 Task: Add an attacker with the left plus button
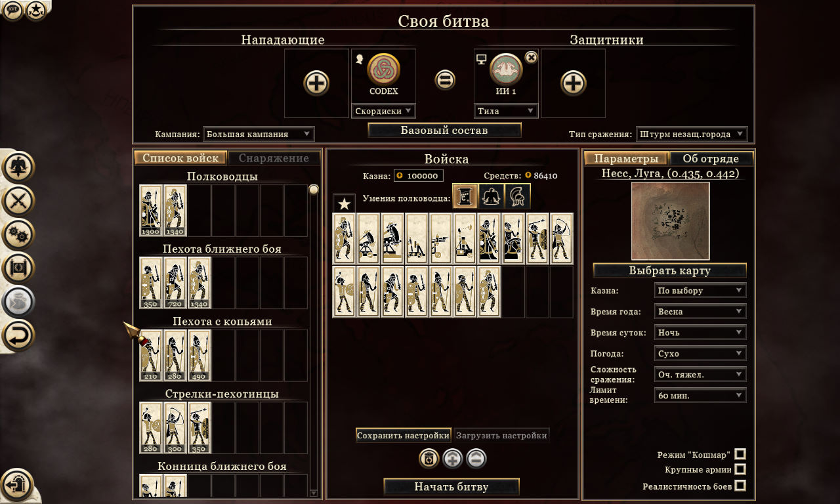click(x=316, y=83)
